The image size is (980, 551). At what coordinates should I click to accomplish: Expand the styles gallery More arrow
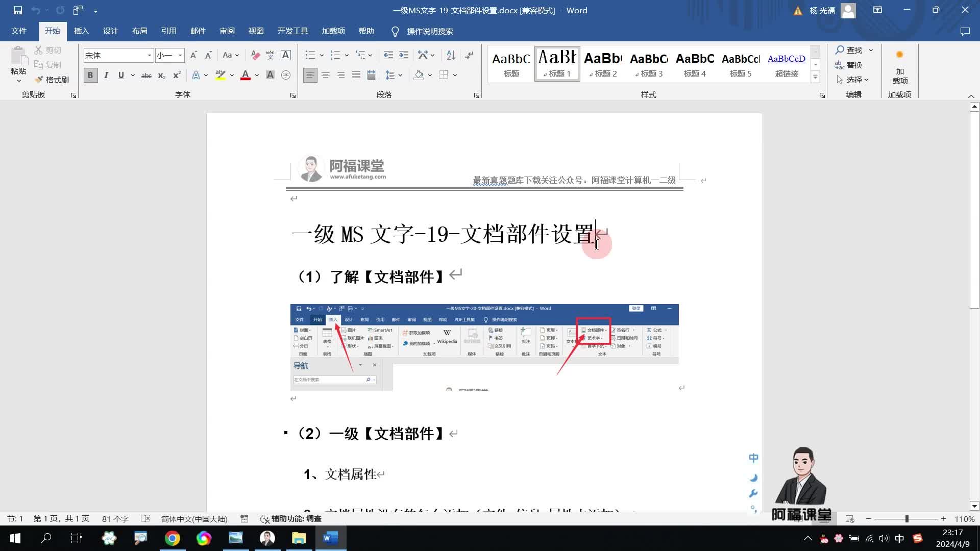coord(816,77)
